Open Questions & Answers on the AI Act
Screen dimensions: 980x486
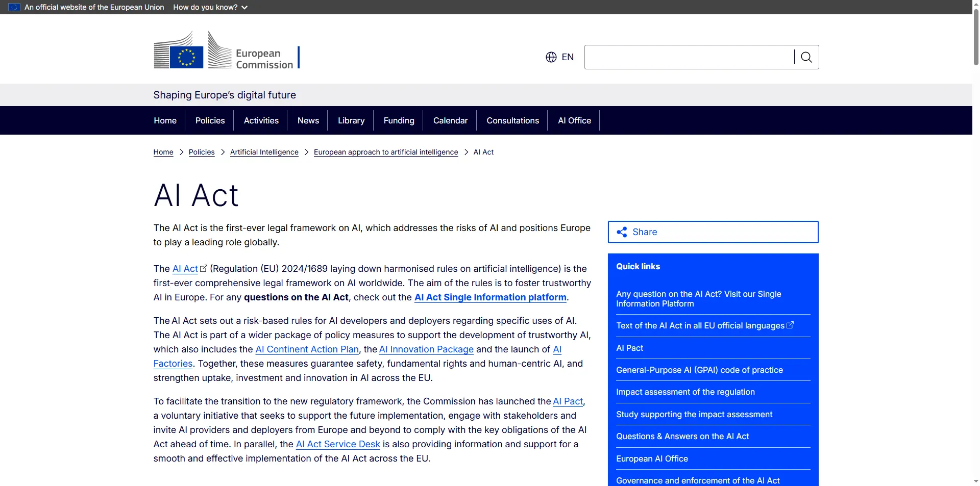click(x=682, y=436)
